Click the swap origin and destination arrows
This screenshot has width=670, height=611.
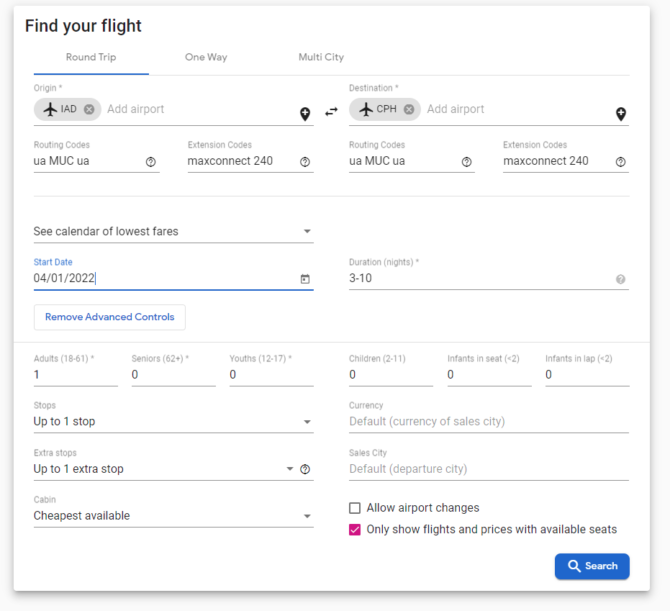(331, 112)
